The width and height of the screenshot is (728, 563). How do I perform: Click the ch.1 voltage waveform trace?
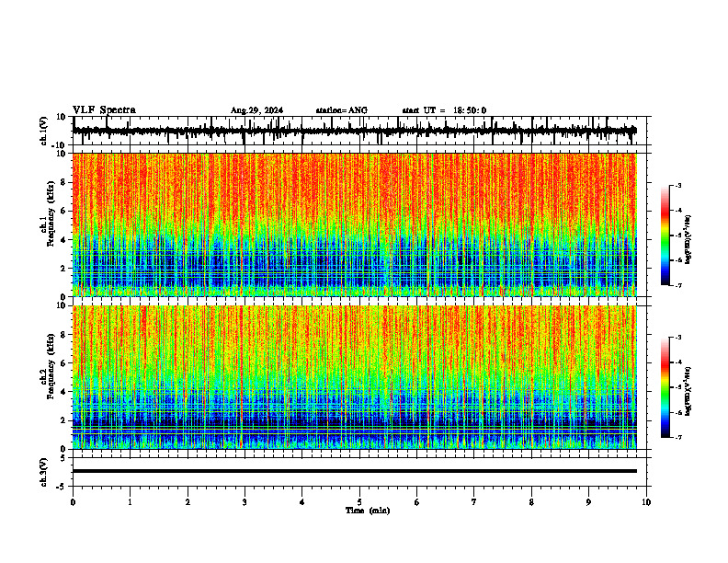(x=354, y=131)
